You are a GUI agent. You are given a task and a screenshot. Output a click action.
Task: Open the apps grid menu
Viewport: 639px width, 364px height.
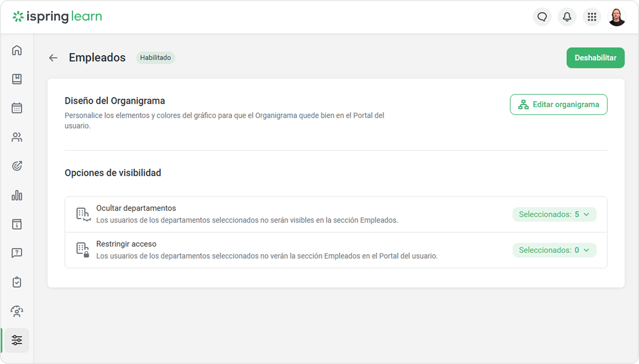point(592,17)
